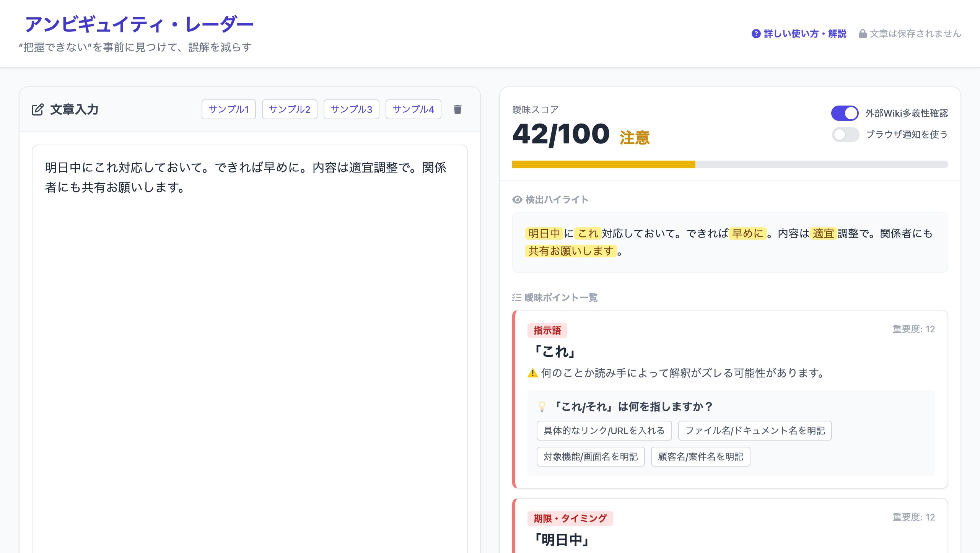Disable the 外部Wiki多義性確認 toggle

[x=845, y=113]
